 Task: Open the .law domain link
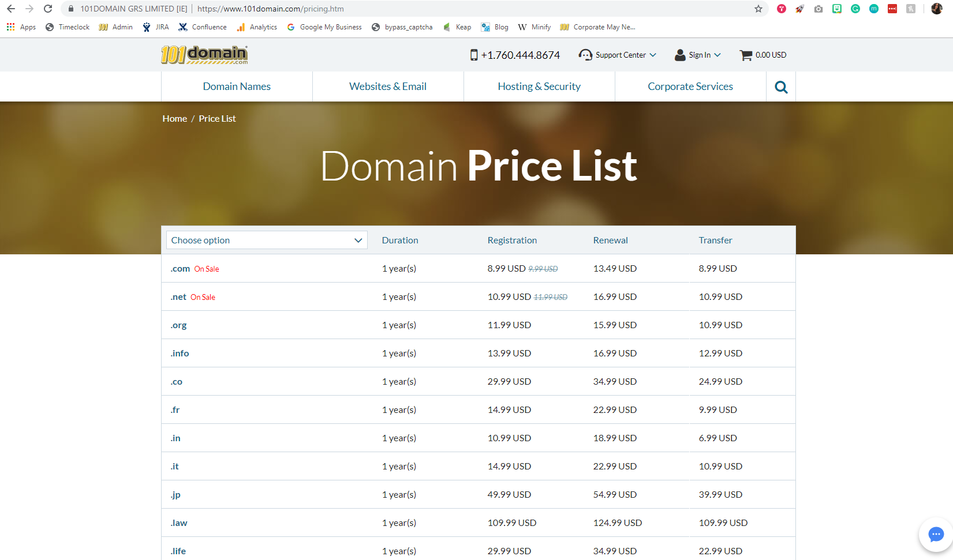[x=179, y=523]
